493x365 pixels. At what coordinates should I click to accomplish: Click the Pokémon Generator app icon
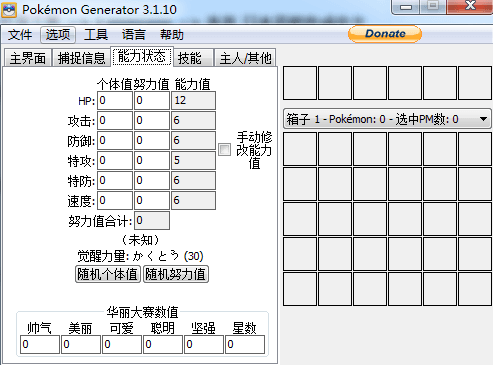(x=9, y=10)
